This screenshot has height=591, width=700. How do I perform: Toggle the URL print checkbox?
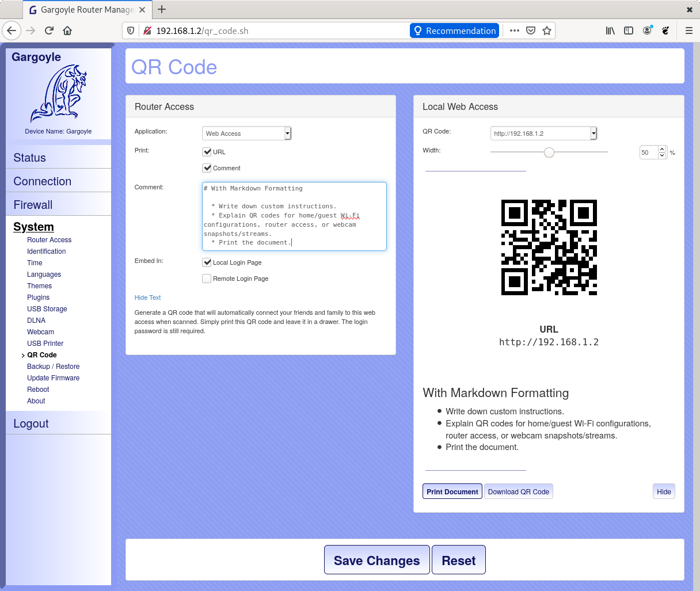click(x=207, y=152)
